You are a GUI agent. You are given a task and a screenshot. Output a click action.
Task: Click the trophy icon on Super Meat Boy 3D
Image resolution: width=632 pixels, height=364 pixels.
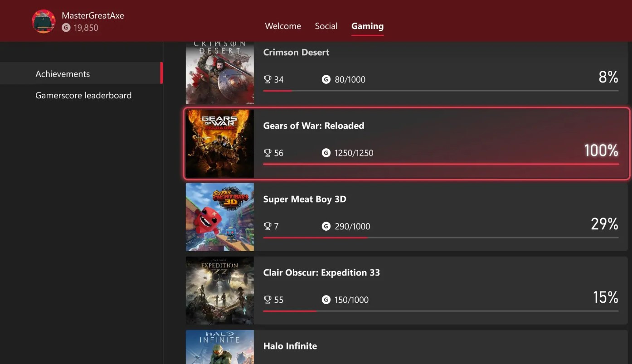pyautogui.click(x=267, y=226)
